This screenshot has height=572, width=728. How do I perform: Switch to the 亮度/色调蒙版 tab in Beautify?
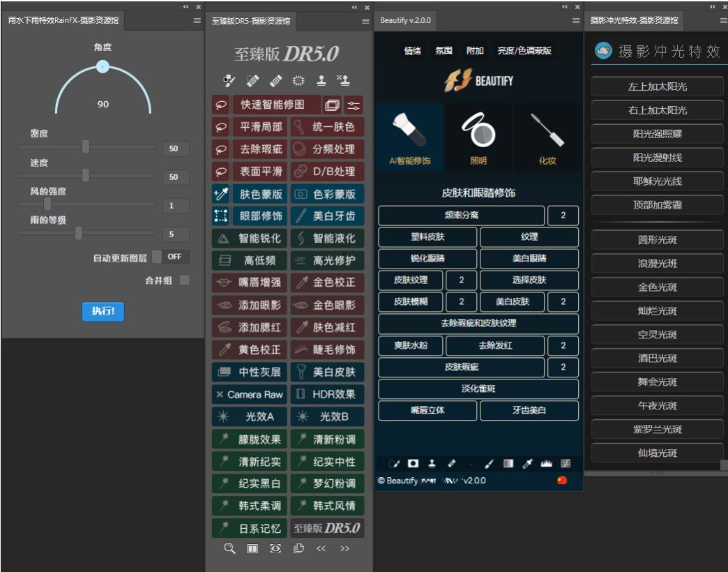(x=524, y=51)
